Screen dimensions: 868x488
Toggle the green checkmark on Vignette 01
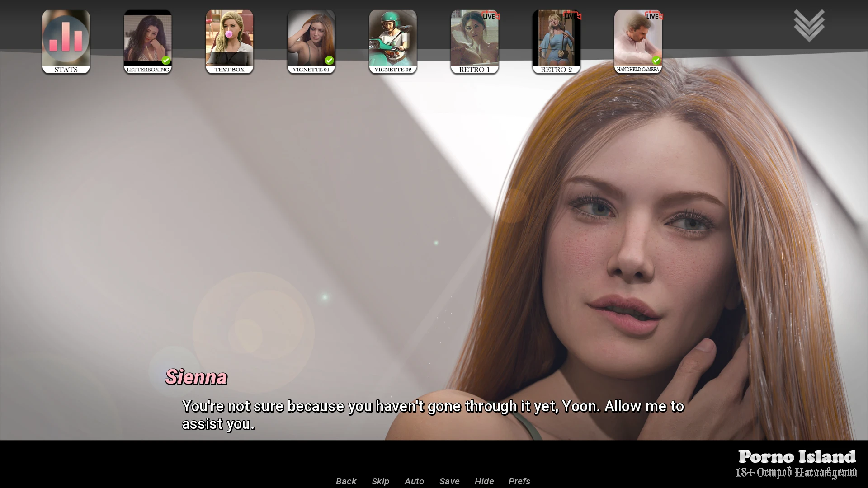tap(329, 60)
